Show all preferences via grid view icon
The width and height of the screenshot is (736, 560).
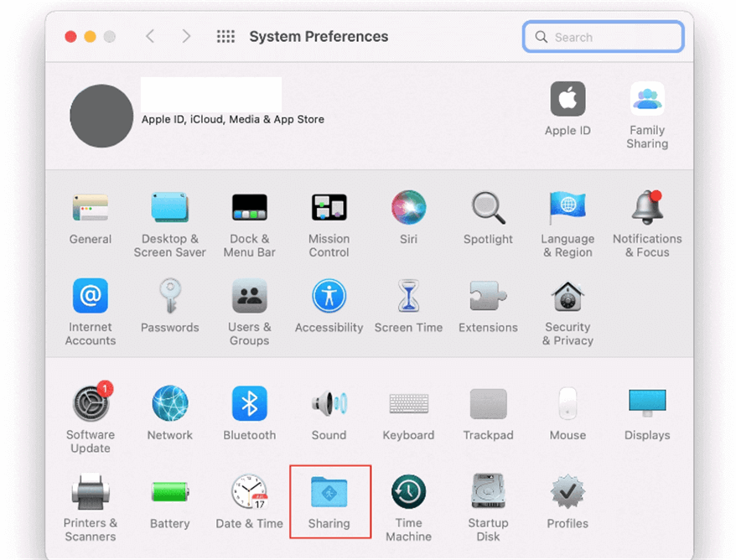click(x=225, y=36)
